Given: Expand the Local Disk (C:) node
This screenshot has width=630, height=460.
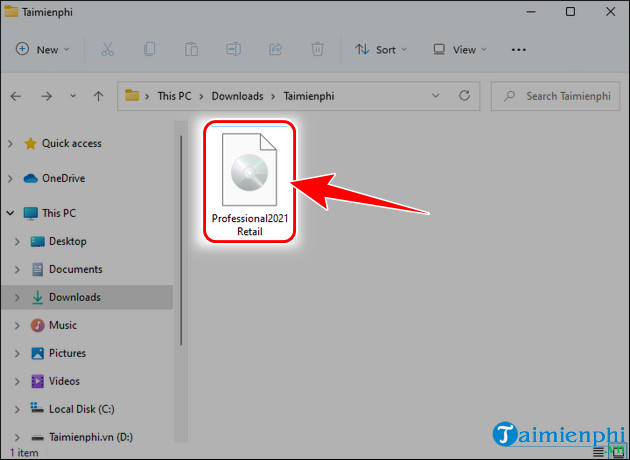Looking at the screenshot, I should 17,409.
